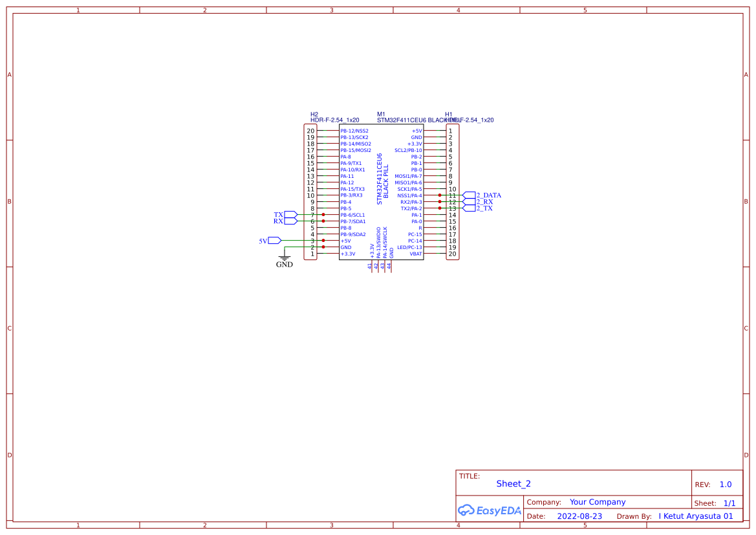The height and width of the screenshot is (535, 756).
Task: Click the REV 1.0 value
Action: pyautogui.click(x=726, y=483)
